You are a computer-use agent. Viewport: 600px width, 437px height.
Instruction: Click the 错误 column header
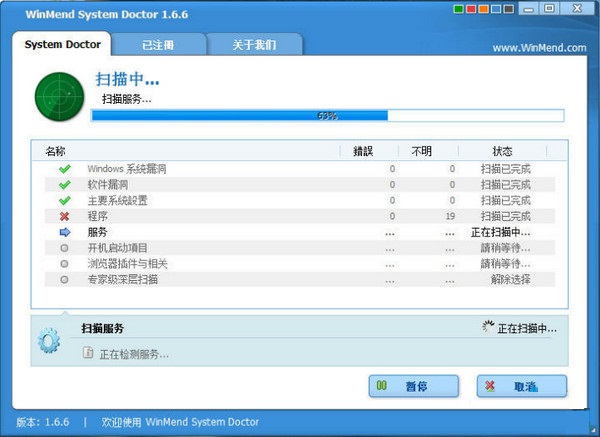363,151
